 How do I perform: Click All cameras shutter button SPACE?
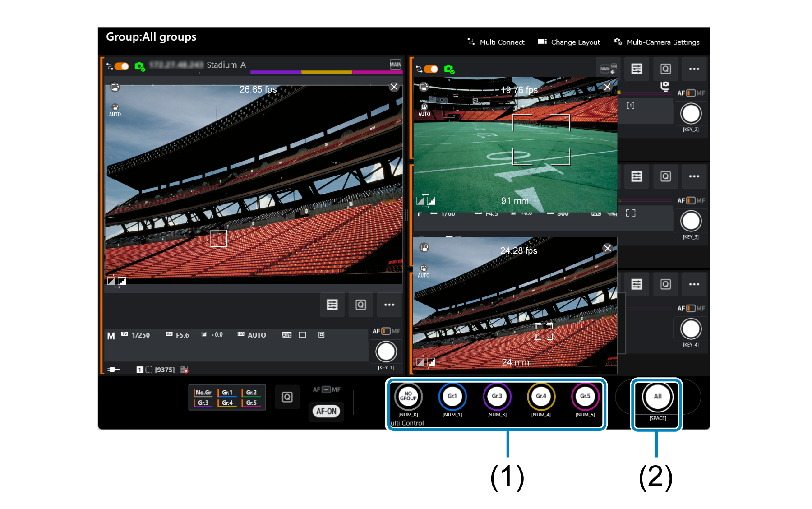pos(658,397)
